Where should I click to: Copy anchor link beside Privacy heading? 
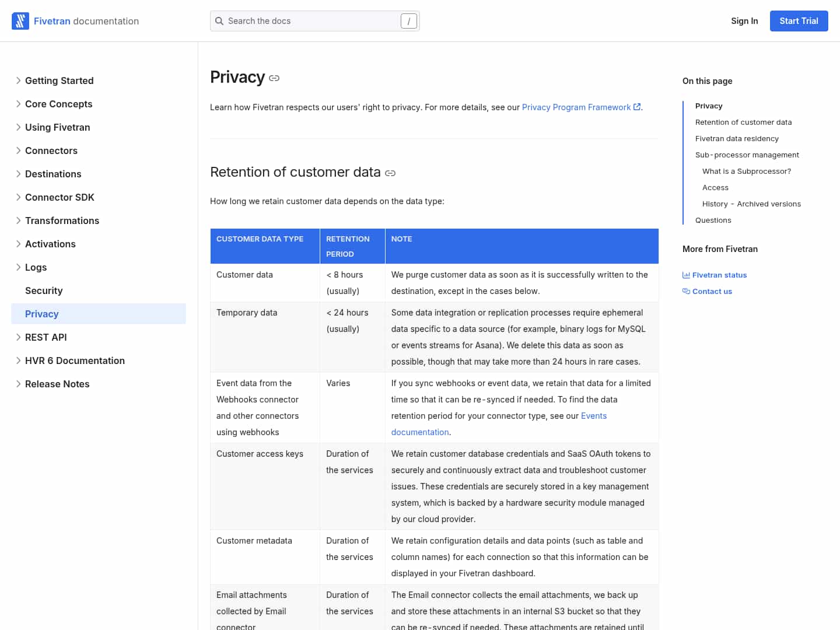(274, 78)
